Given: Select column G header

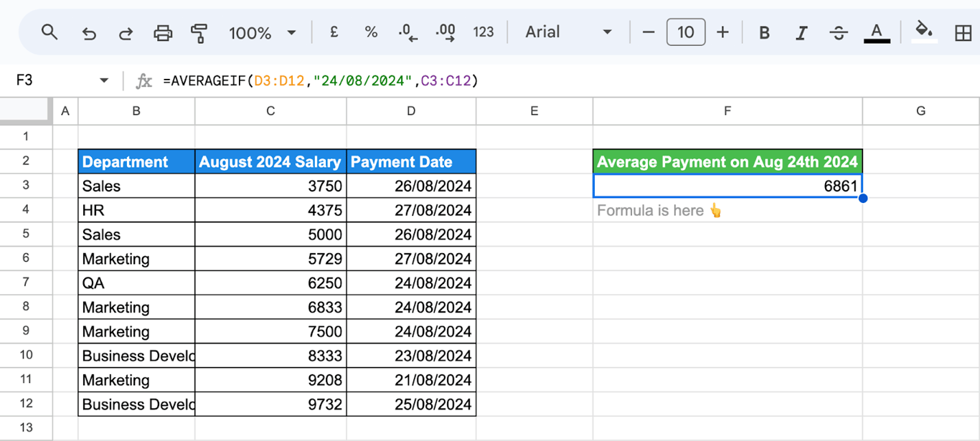Looking at the screenshot, I should point(921,110).
